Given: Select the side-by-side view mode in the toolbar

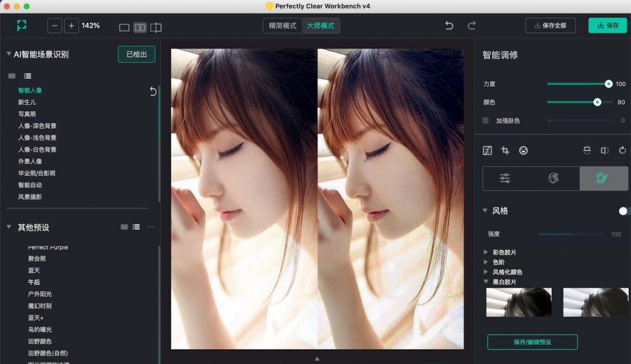Looking at the screenshot, I should point(140,28).
